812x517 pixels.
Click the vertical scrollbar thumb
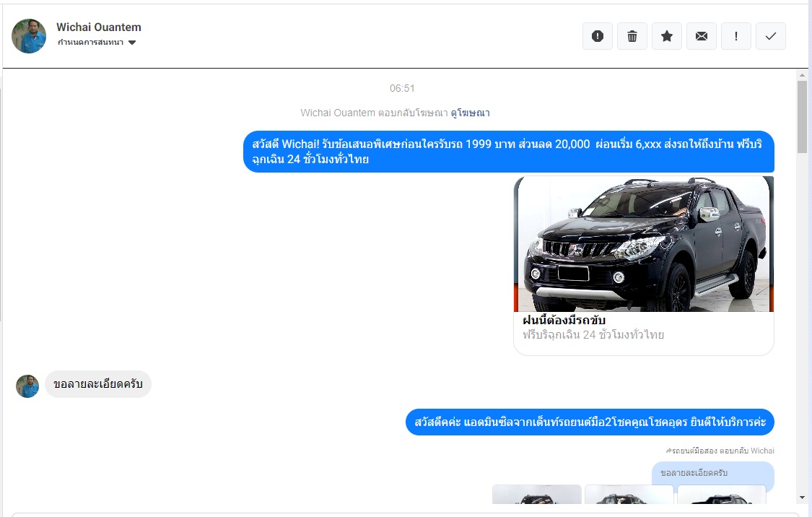[802, 116]
